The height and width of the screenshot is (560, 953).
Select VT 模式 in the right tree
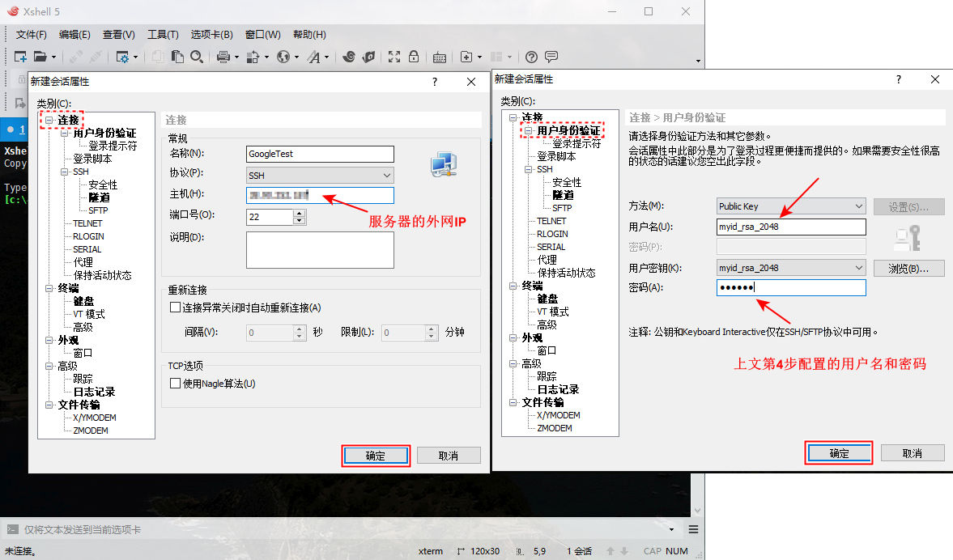552,312
